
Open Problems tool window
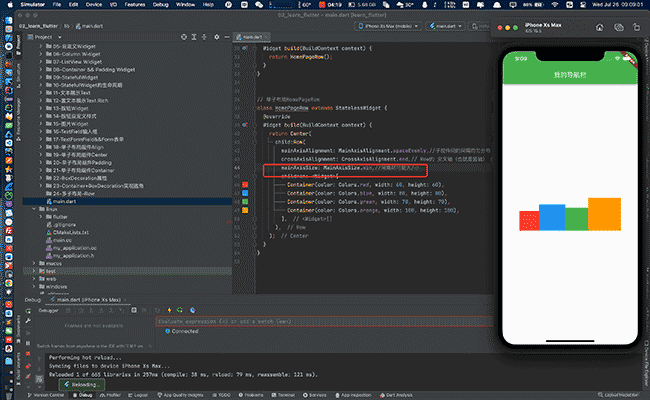[x=251, y=395]
